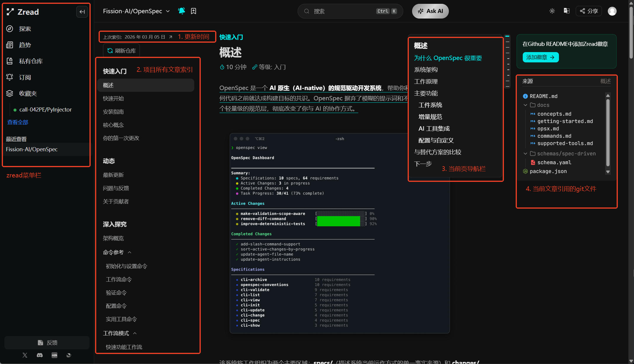634x364 pixels.
Task: Open the 初始化与设置命令 article
Action: click(127, 266)
